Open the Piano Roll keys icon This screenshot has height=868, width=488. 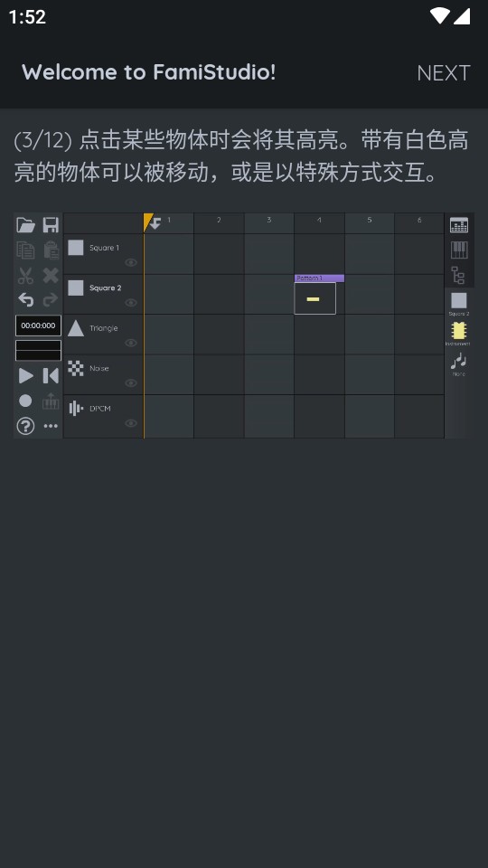pyautogui.click(x=459, y=250)
